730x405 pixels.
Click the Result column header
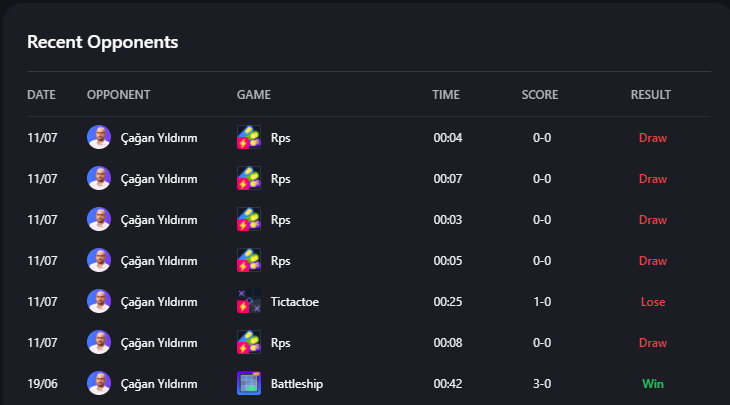coord(651,95)
